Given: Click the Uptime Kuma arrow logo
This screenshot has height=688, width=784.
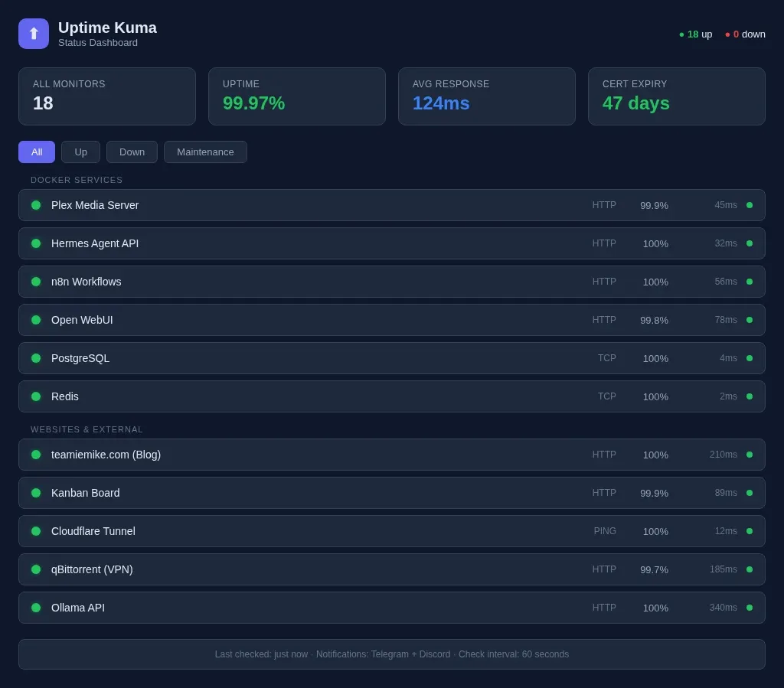Looking at the screenshot, I should (34, 34).
